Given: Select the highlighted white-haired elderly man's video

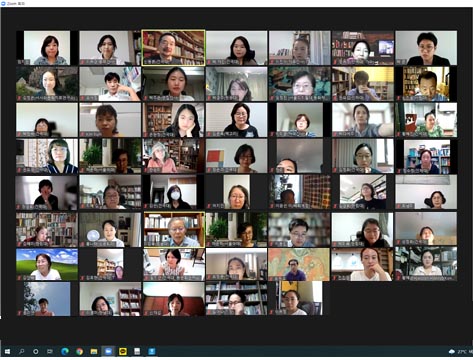Looking at the screenshot, I should (x=174, y=230).
